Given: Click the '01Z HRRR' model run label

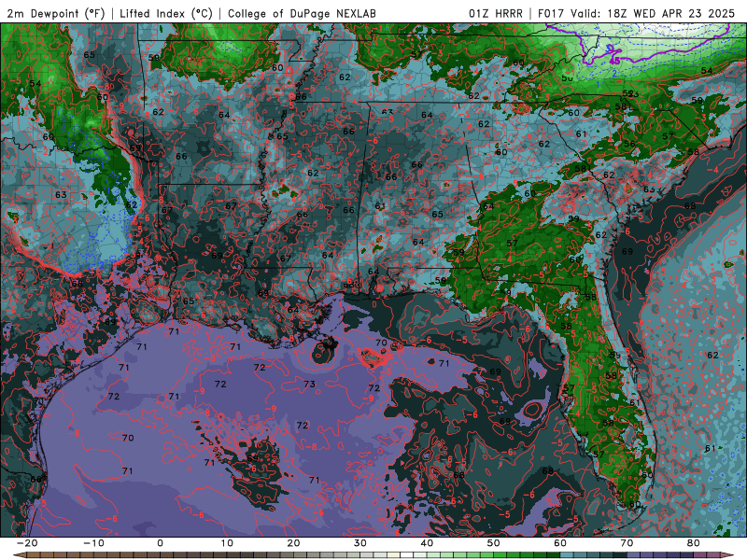Looking at the screenshot, I should 496,13.
